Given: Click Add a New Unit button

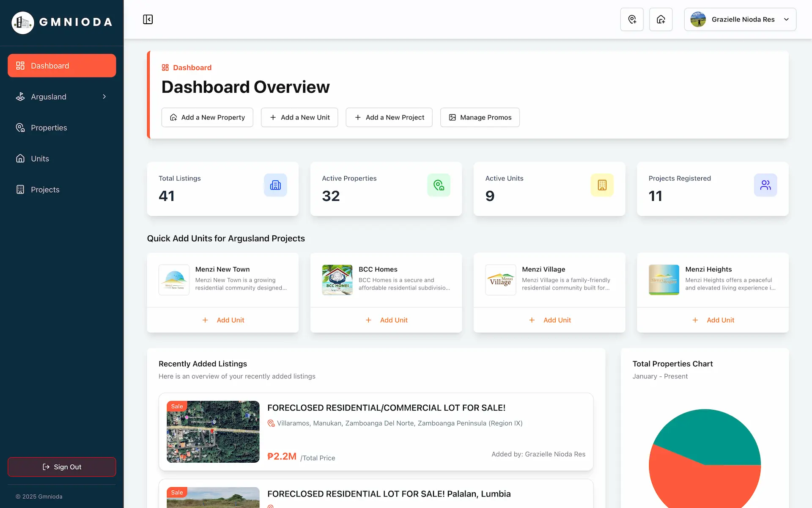Looking at the screenshot, I should point(299,117).
